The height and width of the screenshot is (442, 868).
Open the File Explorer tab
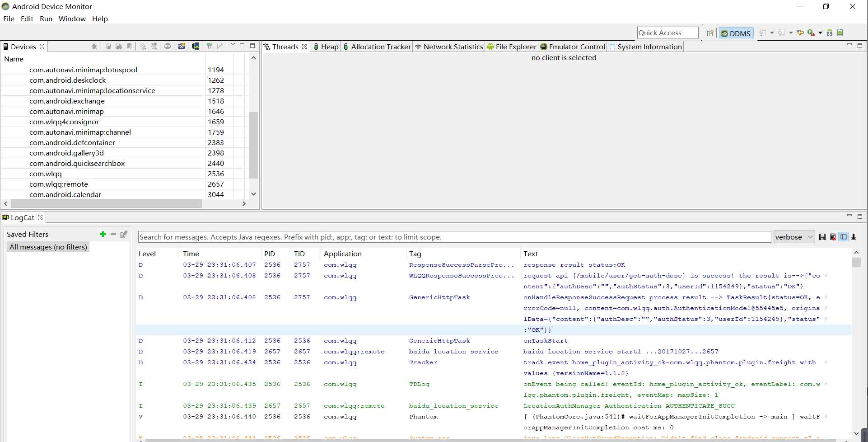(x=512, y=47)
